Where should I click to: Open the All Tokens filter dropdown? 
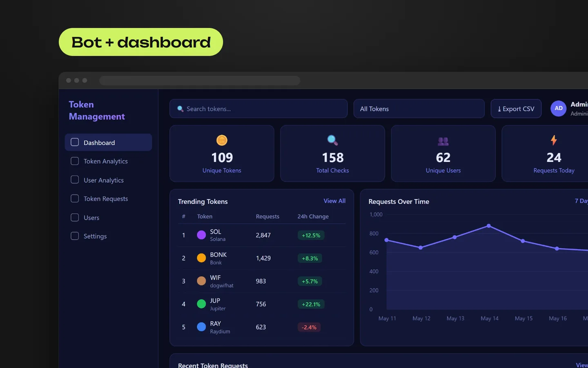[x=419, y=109]
